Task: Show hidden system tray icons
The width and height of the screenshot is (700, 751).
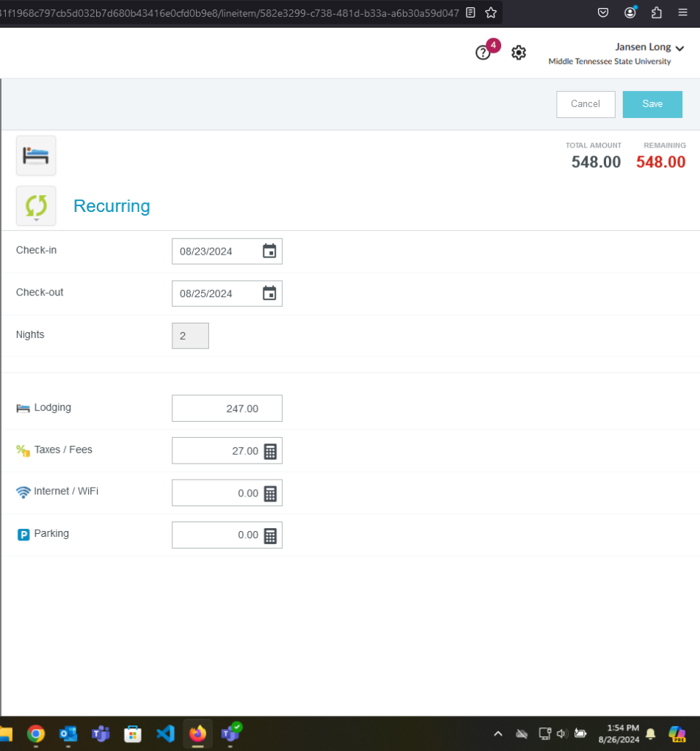Action: click(x=497, y=733)
